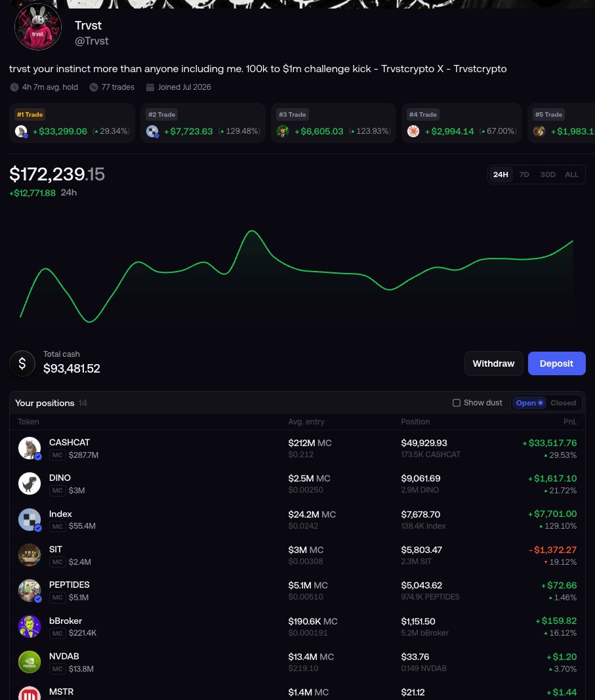The width and height of the screenshot is (595, 700).
Task: Click PEPTIDES position value $5,043.62
Action: 421,585
